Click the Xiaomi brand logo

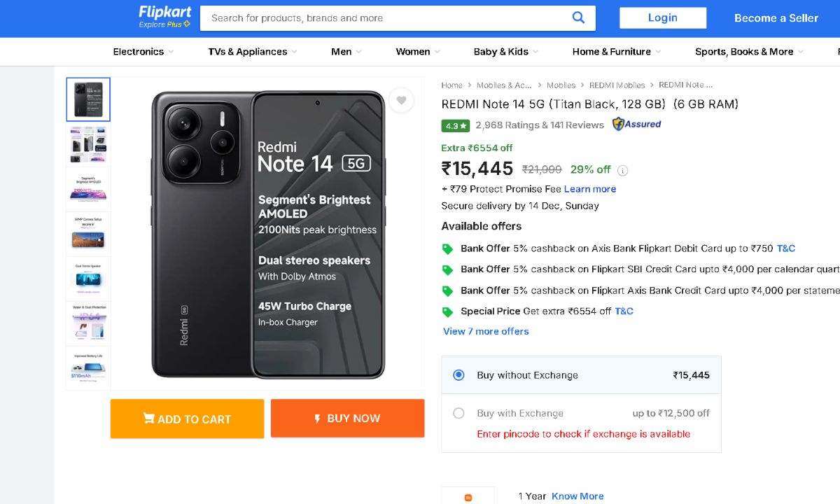tap(468, 496)
